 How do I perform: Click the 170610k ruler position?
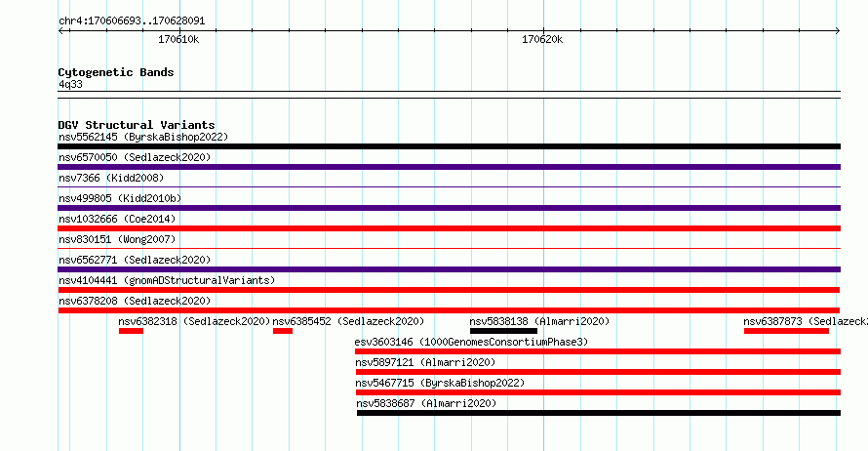point(178,39)
